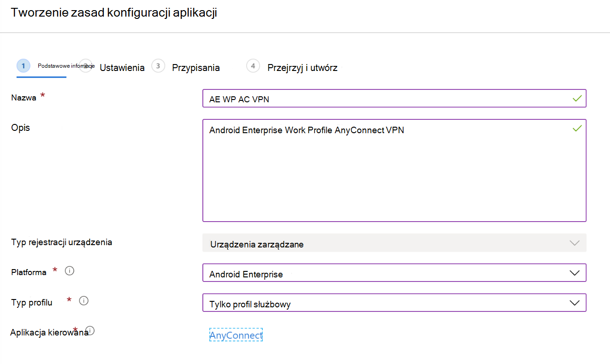610x364 pixels.
Task: Click the Opis field label
Action: click(21, 128)
